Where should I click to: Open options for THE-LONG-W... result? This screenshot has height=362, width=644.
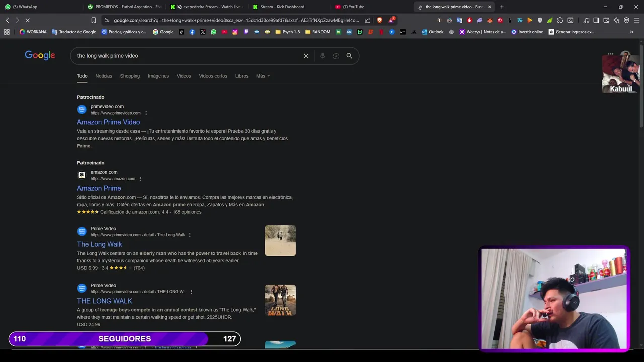[x=191, y=292]
